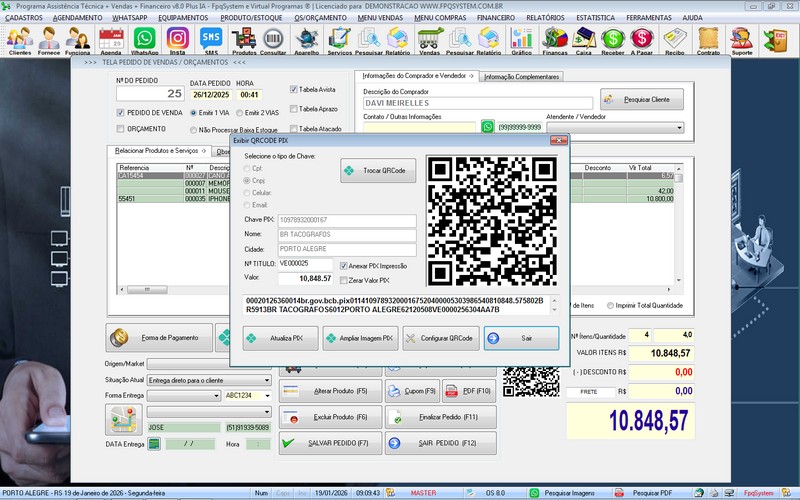Open the Suporte toolbar icon
This screenshot has height=500, width=800.
742,40
